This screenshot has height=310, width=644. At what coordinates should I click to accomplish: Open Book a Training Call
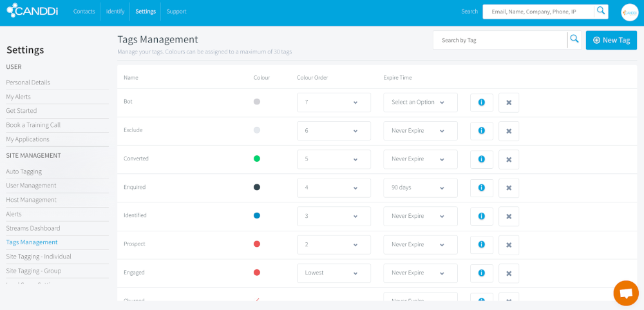(x=33, y=125)
